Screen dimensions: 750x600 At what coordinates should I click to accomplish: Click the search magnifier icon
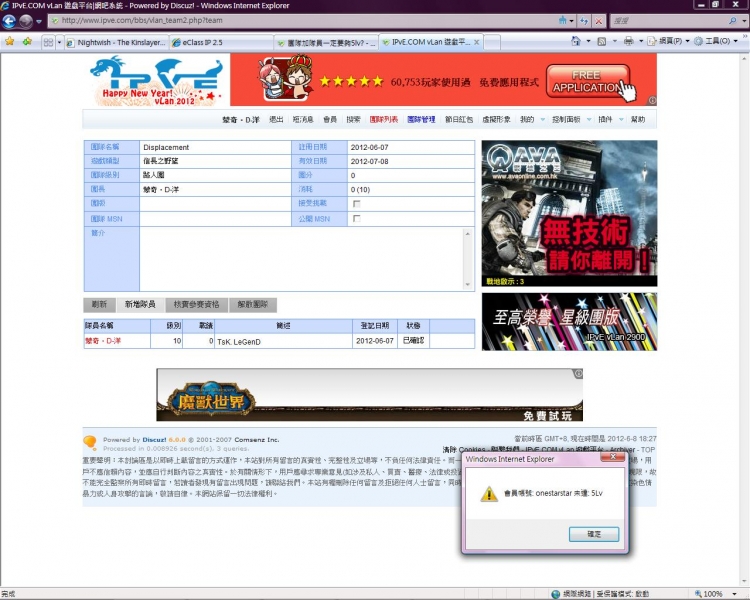[732, 21]
